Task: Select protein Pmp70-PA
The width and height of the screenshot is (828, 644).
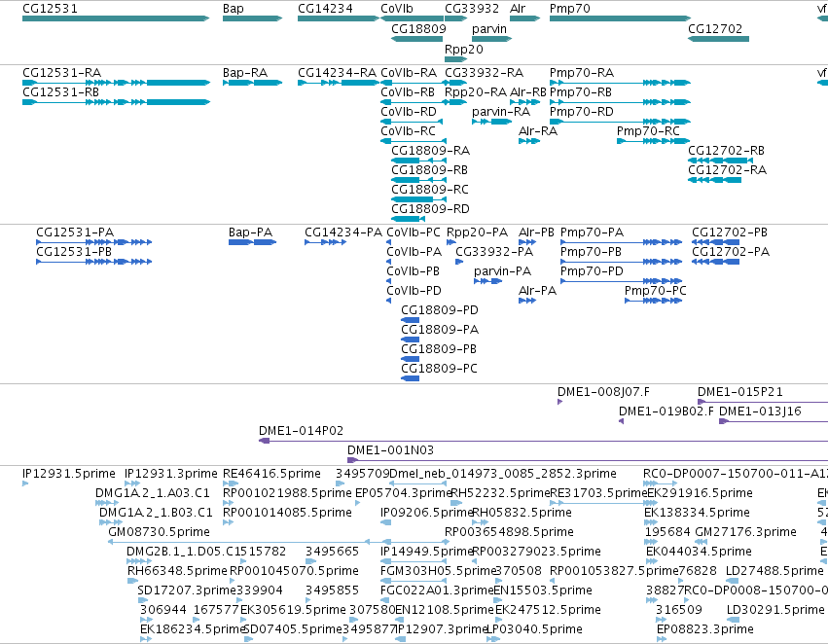Action: coord(621,242)
